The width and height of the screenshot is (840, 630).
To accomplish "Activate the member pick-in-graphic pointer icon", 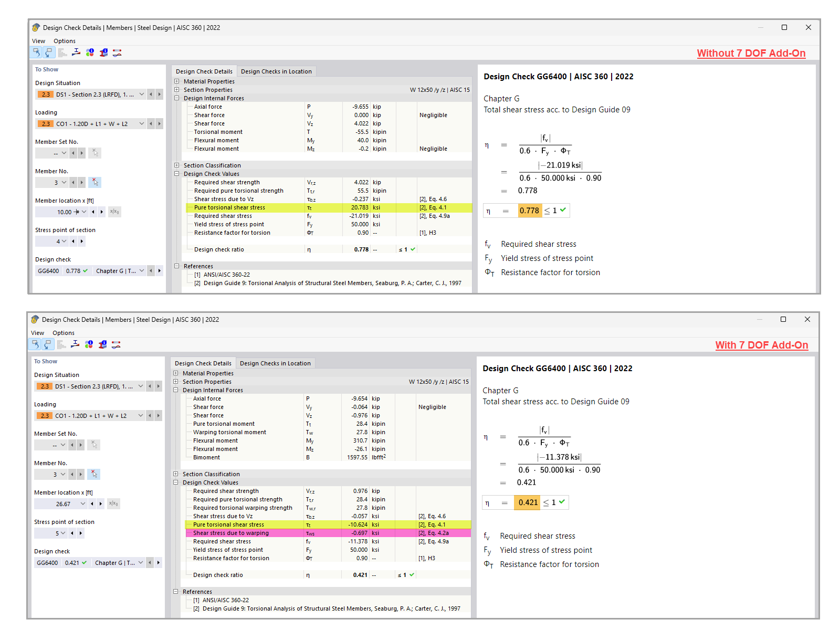I will tap(94, 182).
